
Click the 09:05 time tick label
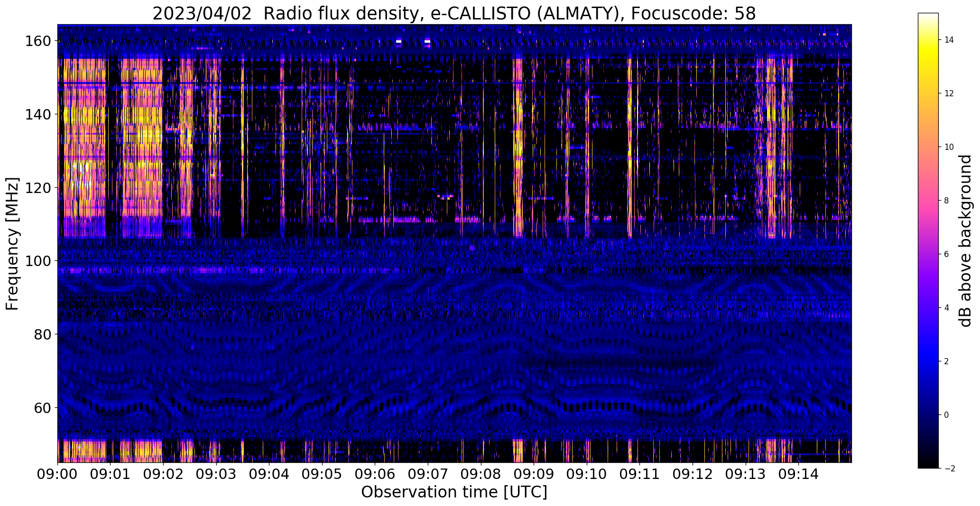322,474
